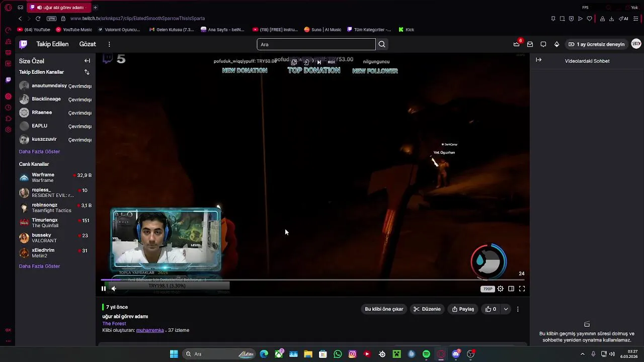This screenshot has width=644, height=362.
Task: Open the RRaenee channel
Action: 55,113
